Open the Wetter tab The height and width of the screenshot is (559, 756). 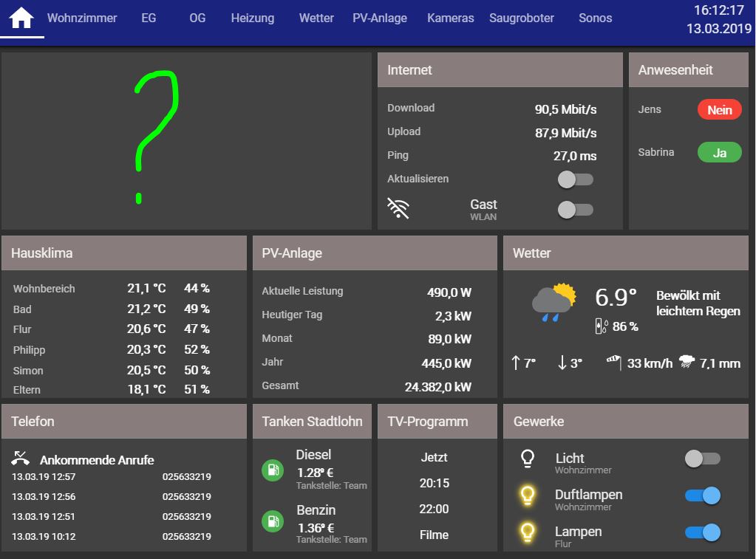point(316,18)
